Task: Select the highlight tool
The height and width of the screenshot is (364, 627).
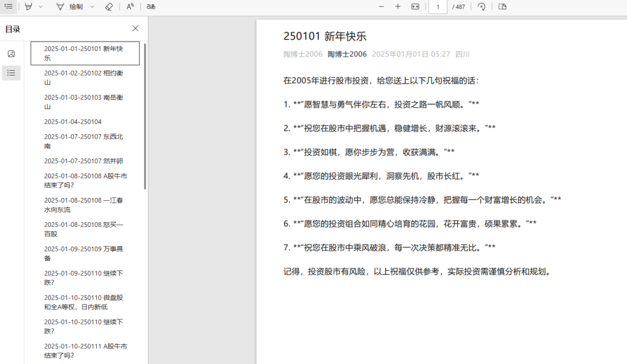Action: 28,6
